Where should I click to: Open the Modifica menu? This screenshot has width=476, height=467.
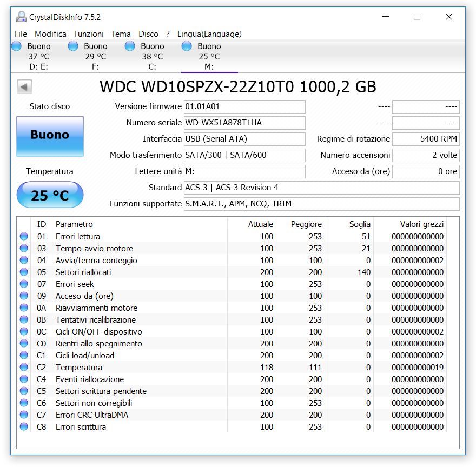(50, 34)
